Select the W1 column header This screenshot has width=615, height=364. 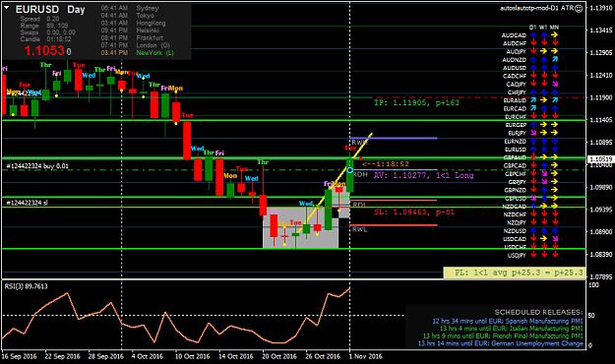(x=543, y=28)
